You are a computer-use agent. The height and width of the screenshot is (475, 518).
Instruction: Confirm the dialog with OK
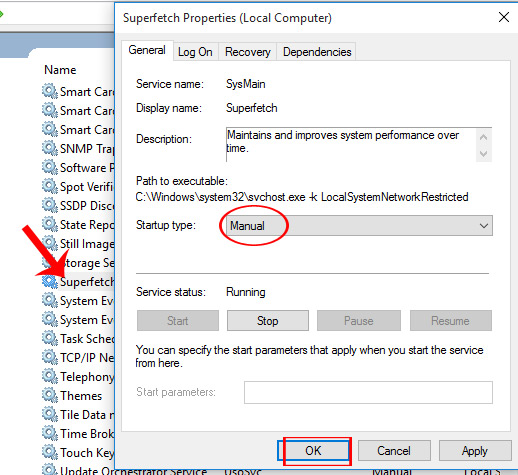[x=313, y=451]
